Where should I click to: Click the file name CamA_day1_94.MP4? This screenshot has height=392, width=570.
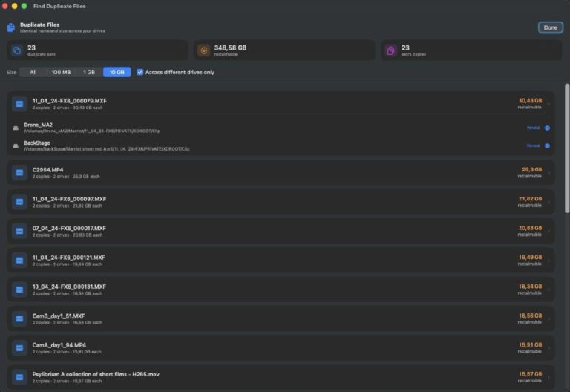(59, 345)
